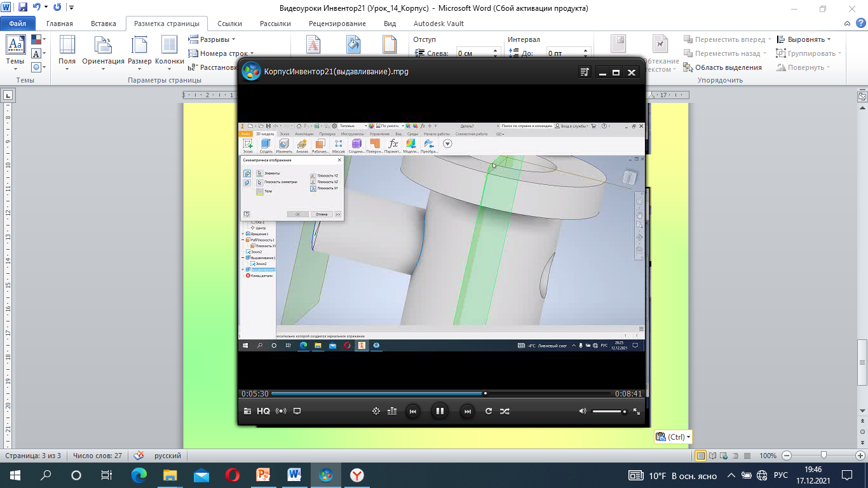
Task: Open Microsoft Edge from the taskbar
Action: 139,475
